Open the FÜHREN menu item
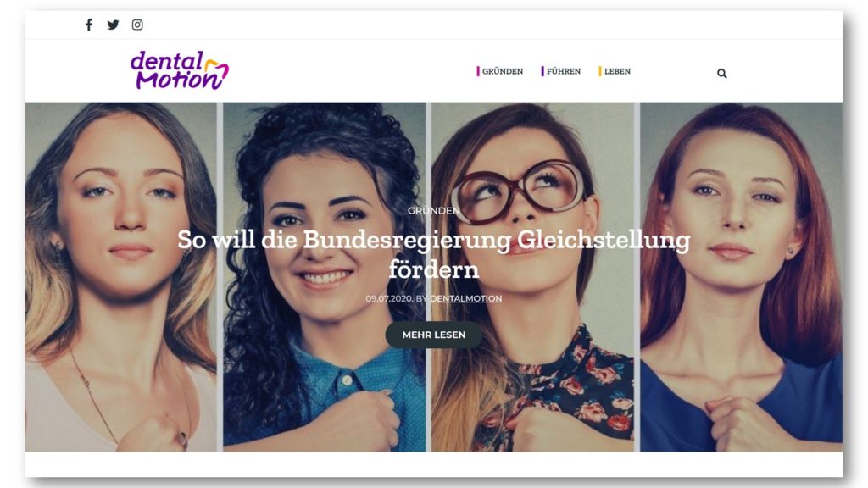Screen dimensions: 868x488 (x=564, y=71)
